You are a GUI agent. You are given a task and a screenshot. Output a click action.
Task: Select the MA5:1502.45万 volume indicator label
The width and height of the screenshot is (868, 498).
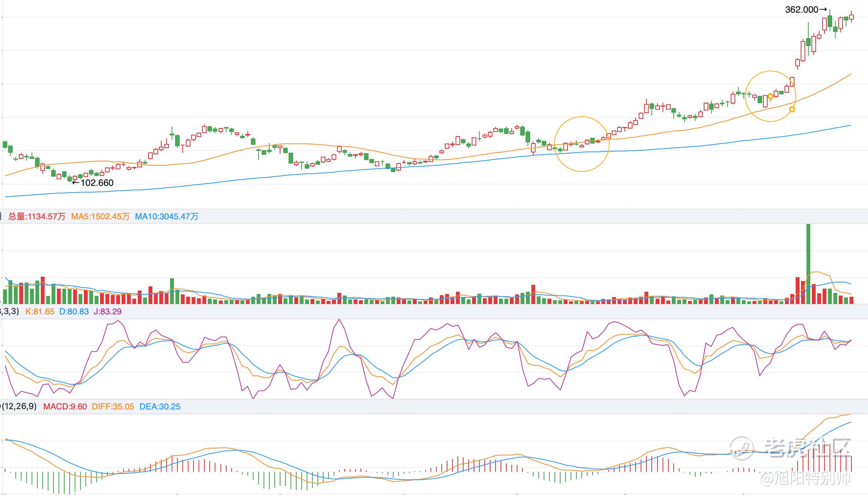click(x=100, y=217)
